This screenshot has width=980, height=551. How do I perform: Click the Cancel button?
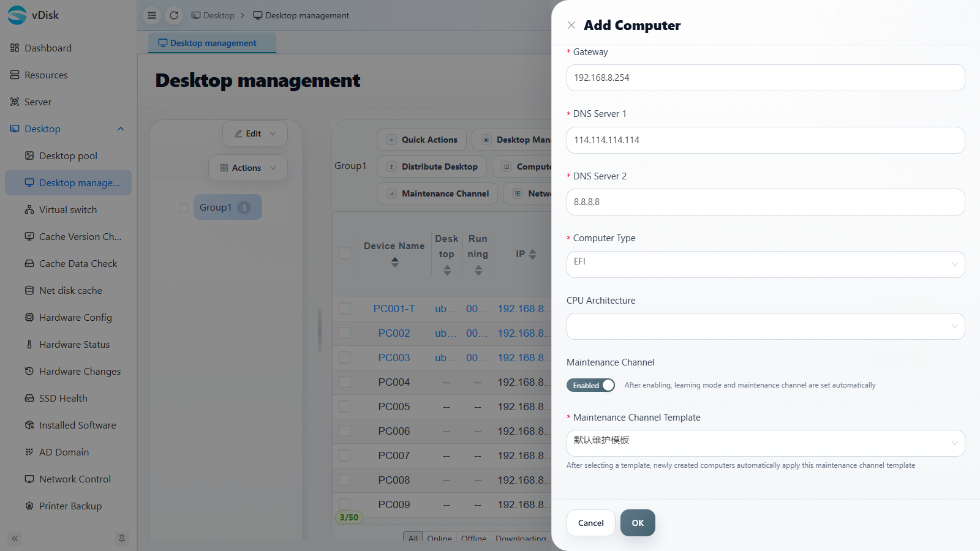pyautogui.click(x=590, y=523)
